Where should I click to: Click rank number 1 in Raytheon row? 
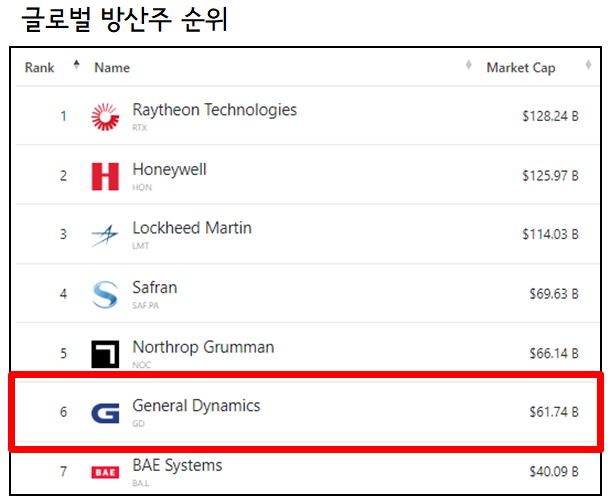pyautogui.click(x=63, y=116)
